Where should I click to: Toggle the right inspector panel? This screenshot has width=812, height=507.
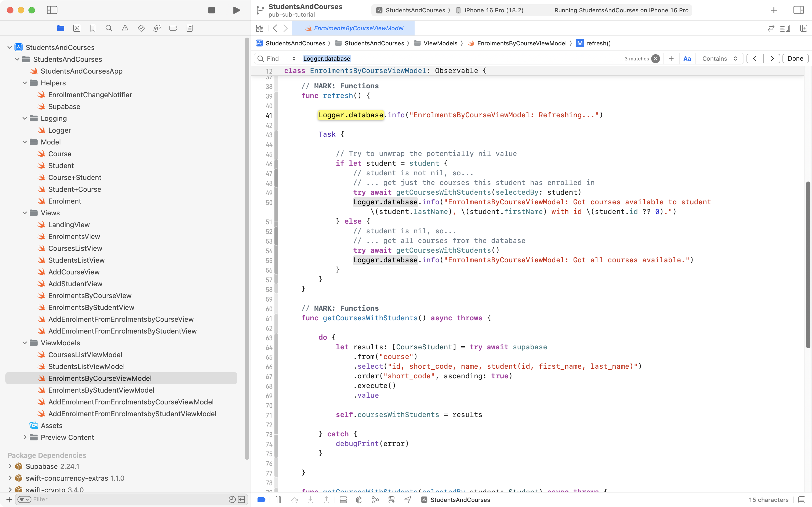click(798, 10)
